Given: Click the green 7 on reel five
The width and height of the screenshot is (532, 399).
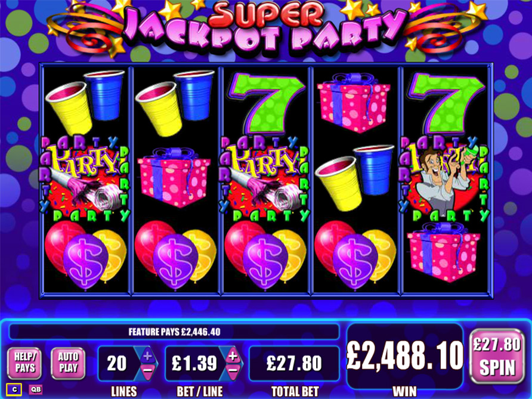Looking at the screenshot, I should [x=446, y=103].
